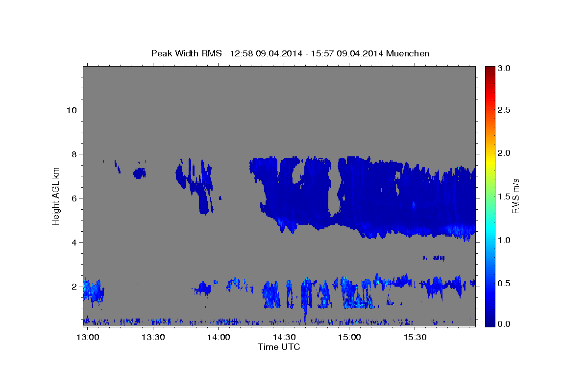
Task: Click the plot title 'Peak Width RMS'
Action: point(186,53)
